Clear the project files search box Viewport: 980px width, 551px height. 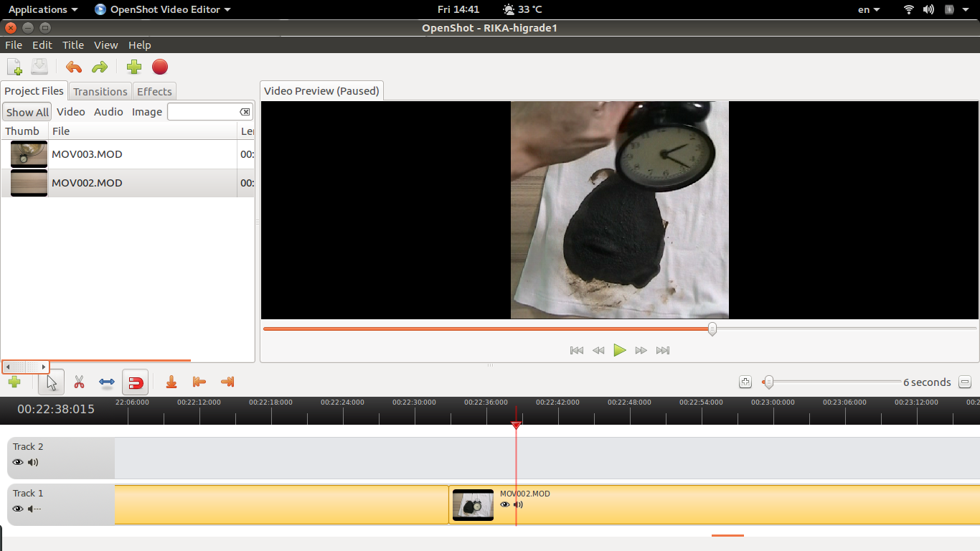click(245, 112)
